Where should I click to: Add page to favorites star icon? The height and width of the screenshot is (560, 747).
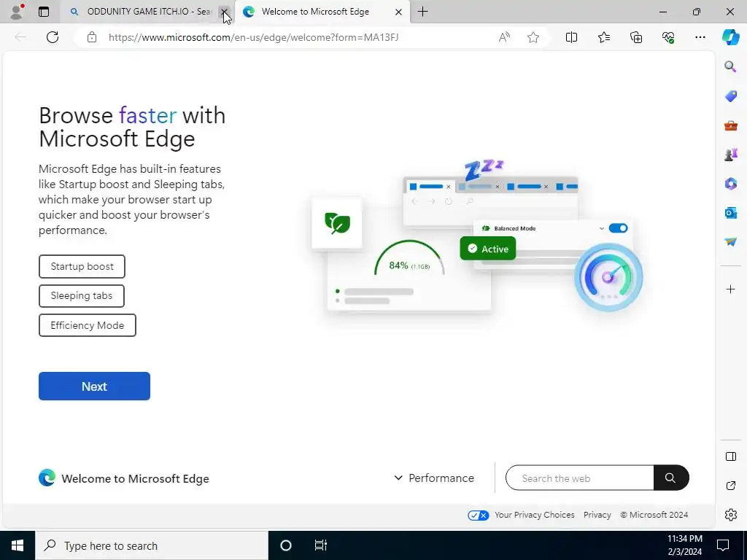coord(533,37)
